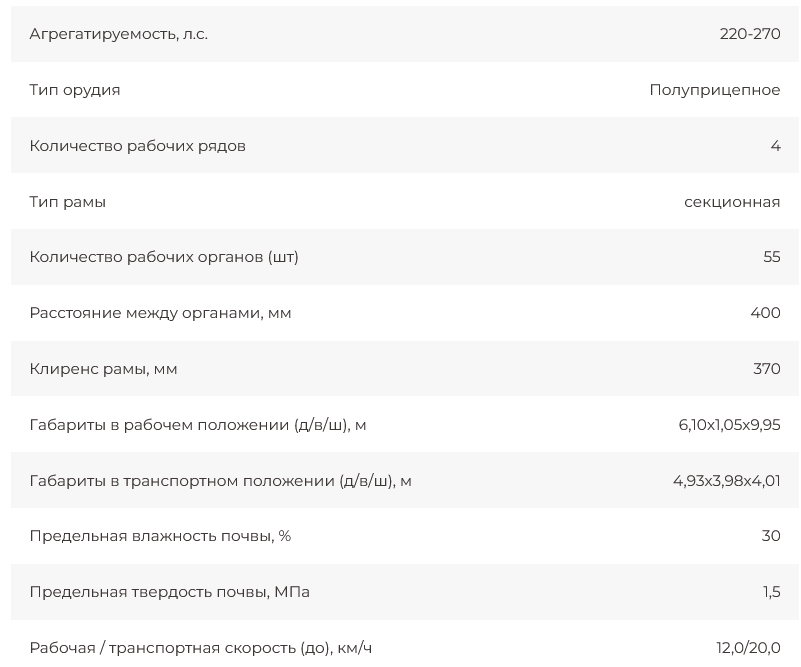Click "Предельная влажность почвы, %" label
Screen dimensions: 801x667
[x=160, y=536]
